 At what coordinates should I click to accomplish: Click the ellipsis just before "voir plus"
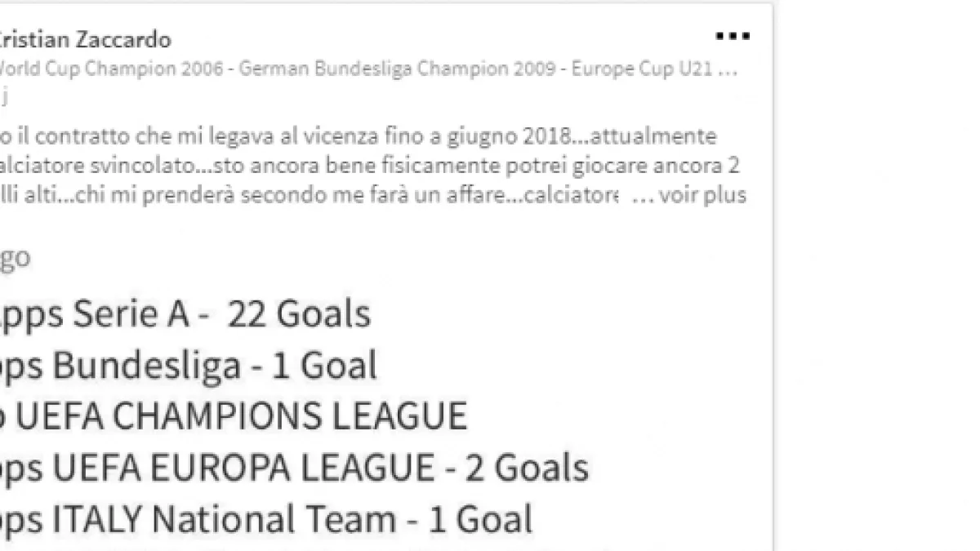[643, 197]
